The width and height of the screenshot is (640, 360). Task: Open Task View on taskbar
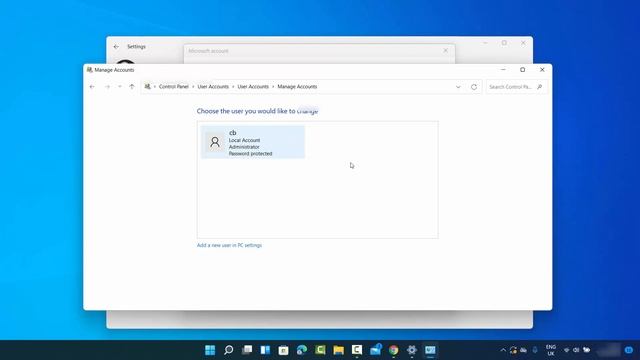(247, 350)
